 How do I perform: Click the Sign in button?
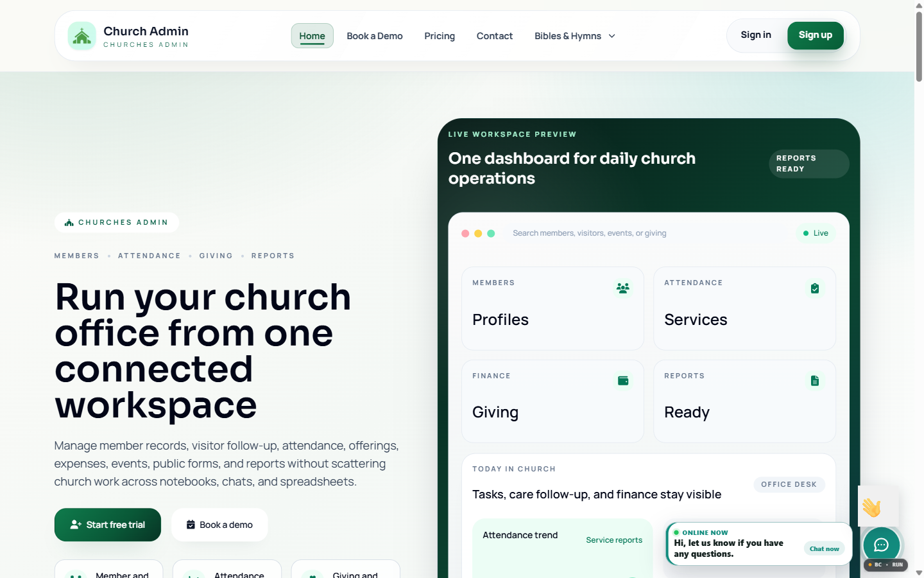(756, 35)
